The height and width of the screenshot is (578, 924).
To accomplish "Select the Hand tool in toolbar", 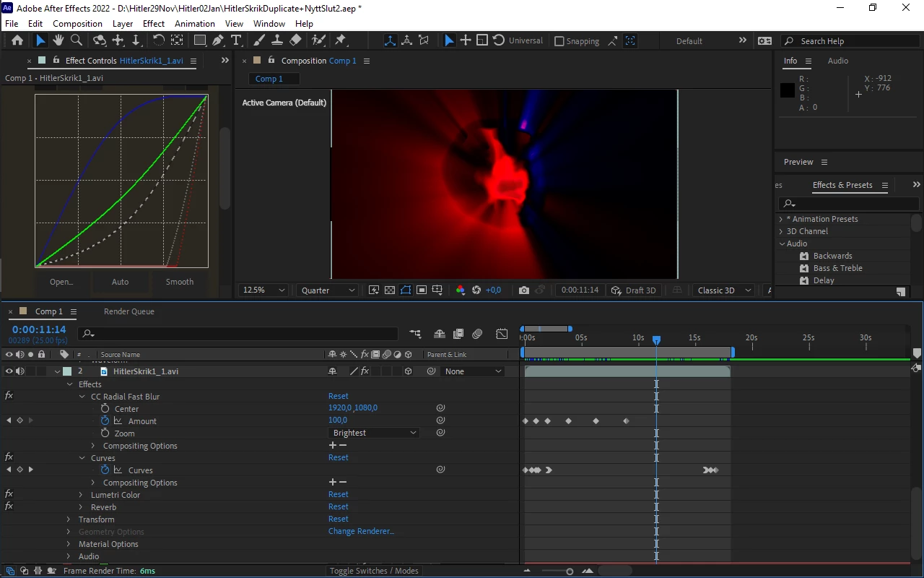I will [58, 40].
